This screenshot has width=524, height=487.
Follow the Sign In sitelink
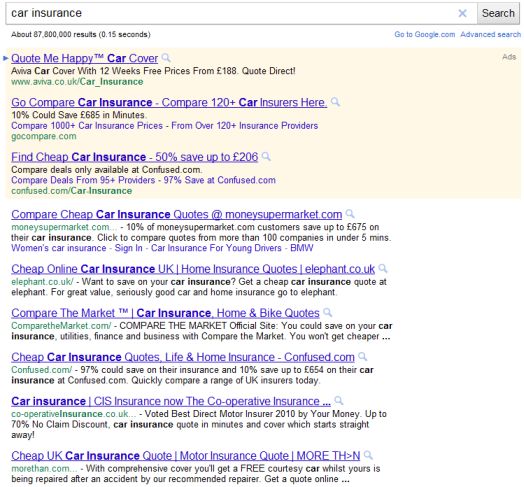pos(128,248)
